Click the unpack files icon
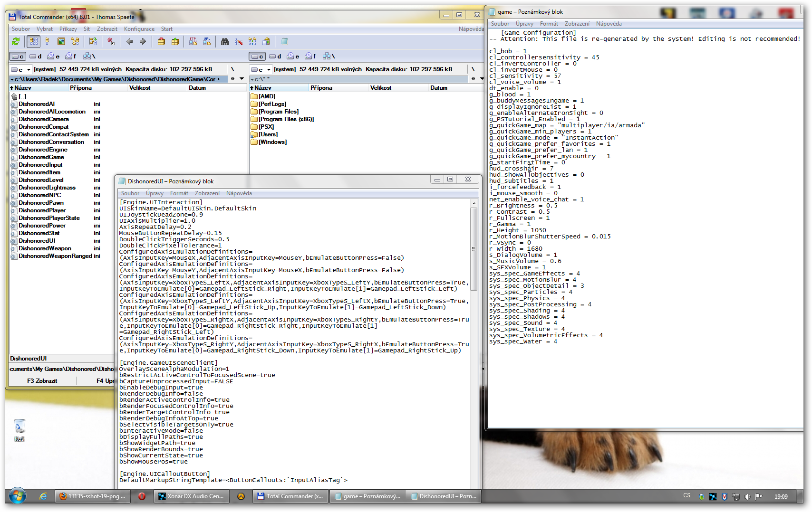The width and height of the screenshot is (812, 512). 175,42
